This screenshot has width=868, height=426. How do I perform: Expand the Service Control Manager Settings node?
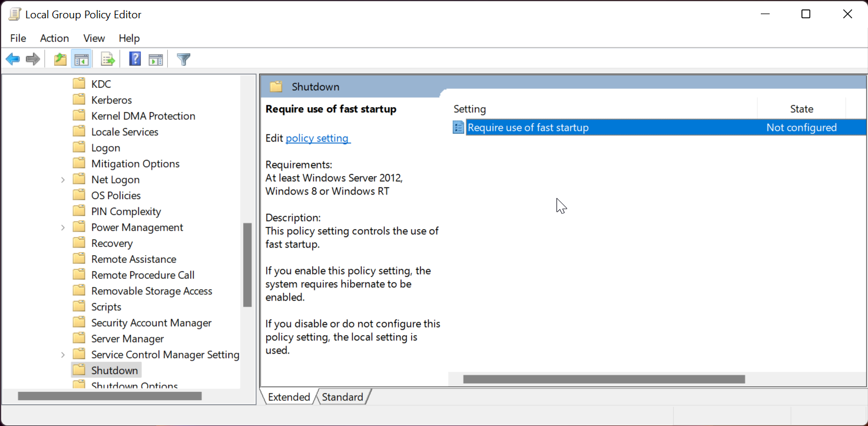[x=63, y=354]
